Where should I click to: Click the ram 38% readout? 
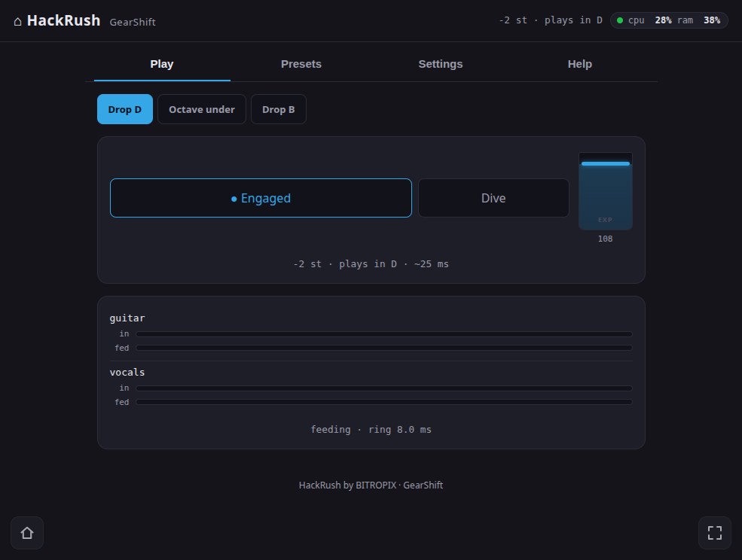click(698, 20)
